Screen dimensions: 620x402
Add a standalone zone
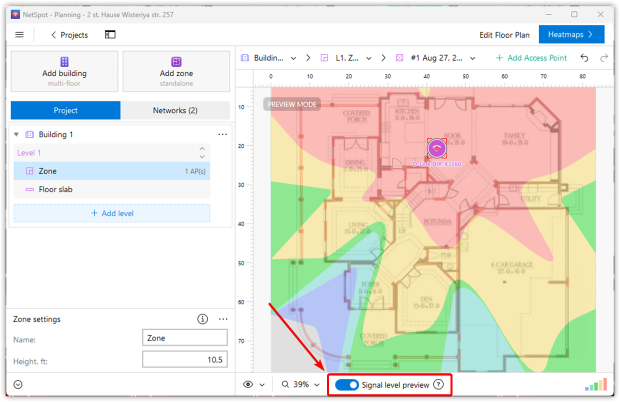pyautogui.click(x=176, y=72)
